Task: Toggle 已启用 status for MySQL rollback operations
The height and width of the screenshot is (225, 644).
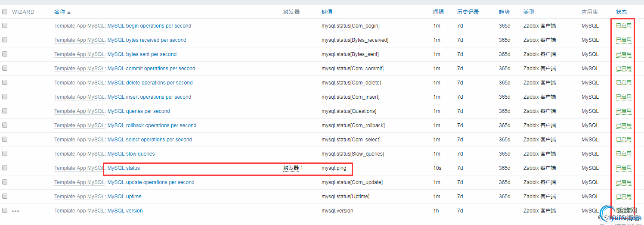Action: pyautogui.click(x=623, y=125)
